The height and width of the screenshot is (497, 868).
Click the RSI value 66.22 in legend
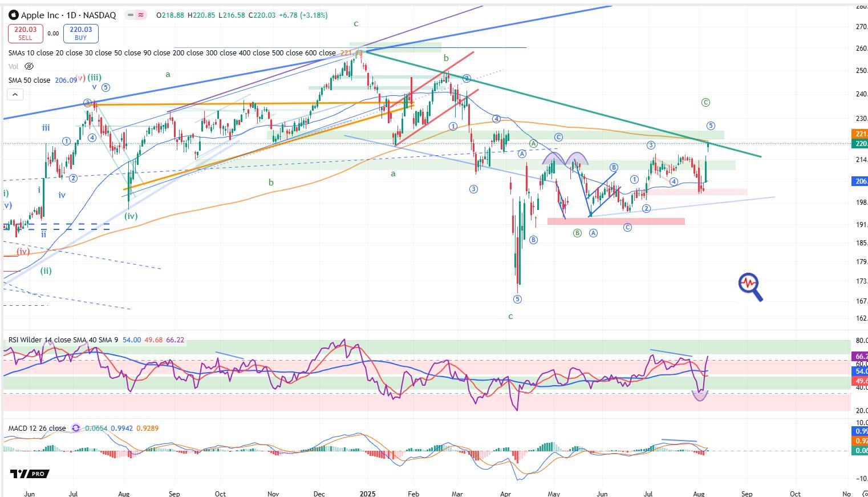(175, 340)
